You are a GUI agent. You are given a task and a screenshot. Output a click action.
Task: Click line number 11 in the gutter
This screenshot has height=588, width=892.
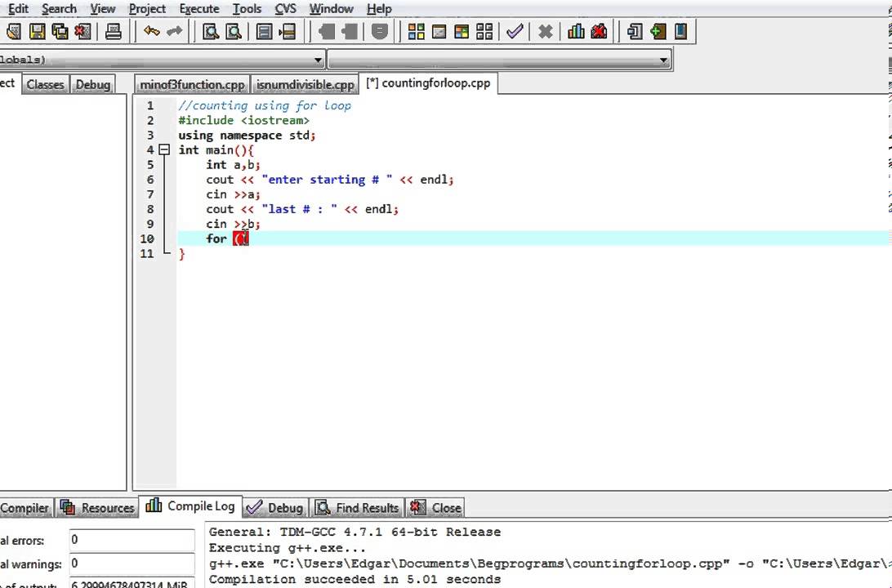point(147,254)
